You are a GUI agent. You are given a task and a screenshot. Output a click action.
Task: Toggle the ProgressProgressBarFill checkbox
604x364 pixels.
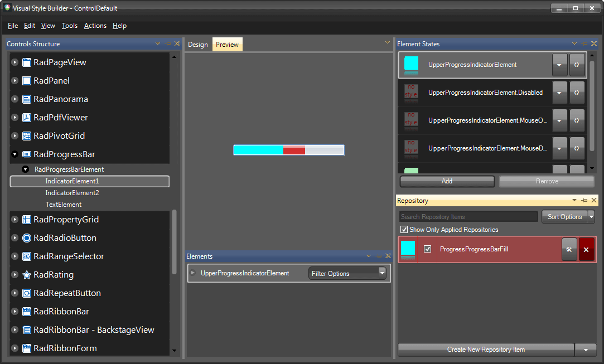click(428, 249)
